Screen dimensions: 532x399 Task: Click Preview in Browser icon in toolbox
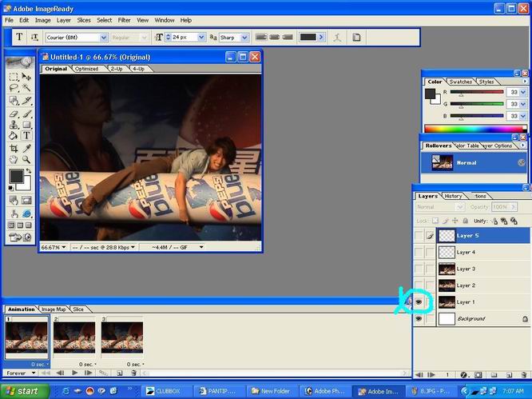click(26, 214)
